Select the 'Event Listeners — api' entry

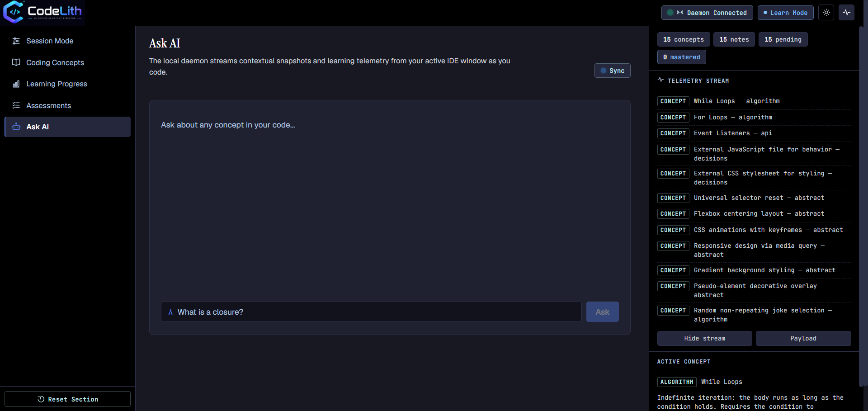pyautogui.click(x=754, y=133)
